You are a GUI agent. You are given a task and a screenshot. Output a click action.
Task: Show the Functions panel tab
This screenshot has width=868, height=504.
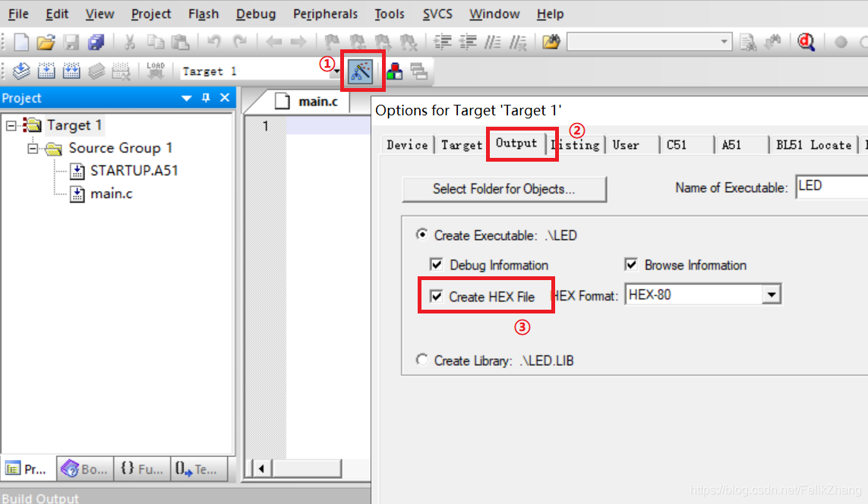point(142,469)
